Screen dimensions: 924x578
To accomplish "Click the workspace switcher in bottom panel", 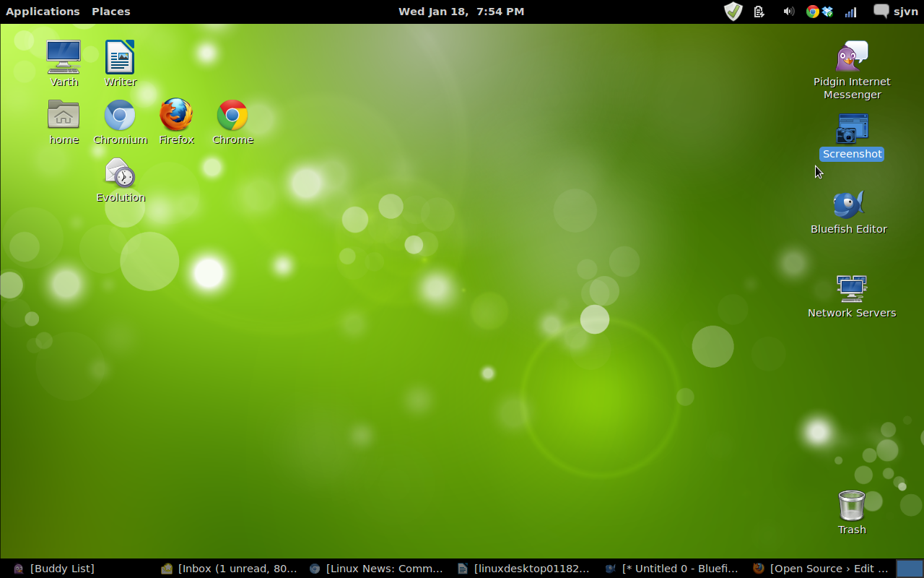I will coord(909,569).
